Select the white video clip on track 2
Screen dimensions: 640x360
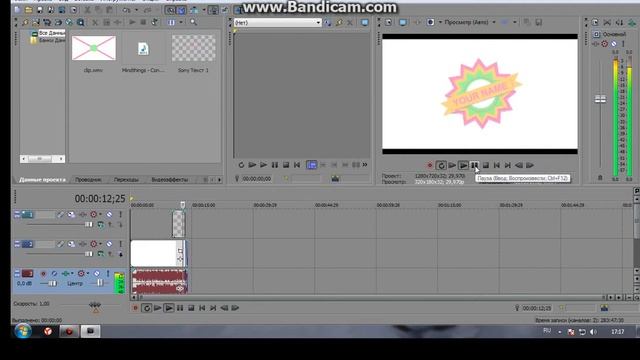pos(158,253)
